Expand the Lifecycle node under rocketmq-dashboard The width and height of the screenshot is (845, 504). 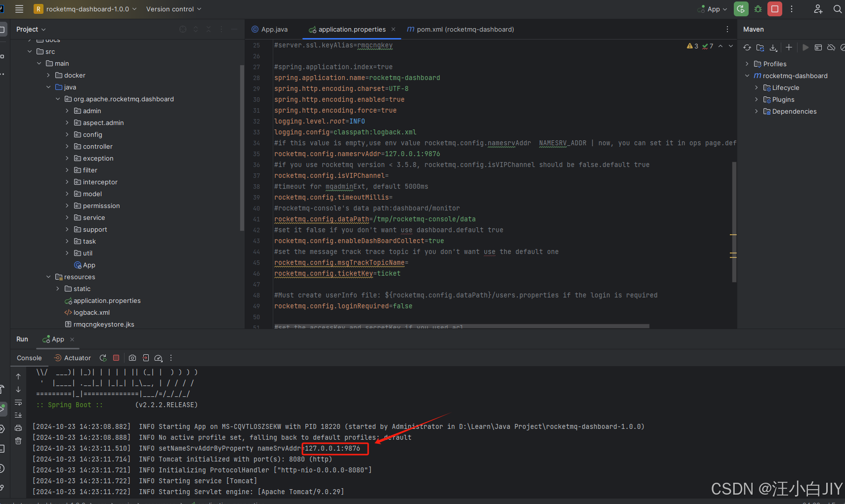pyautogui.click(x=757, y=87)
